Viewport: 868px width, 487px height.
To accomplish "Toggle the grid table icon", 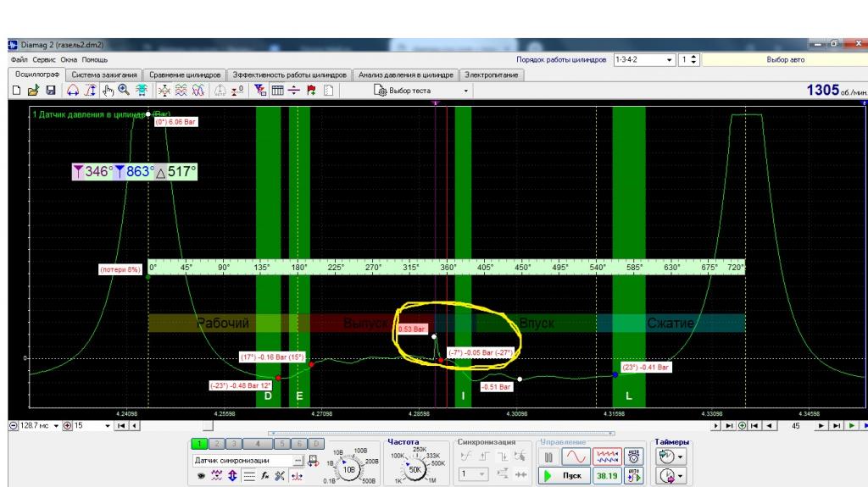I will point(277,91).
